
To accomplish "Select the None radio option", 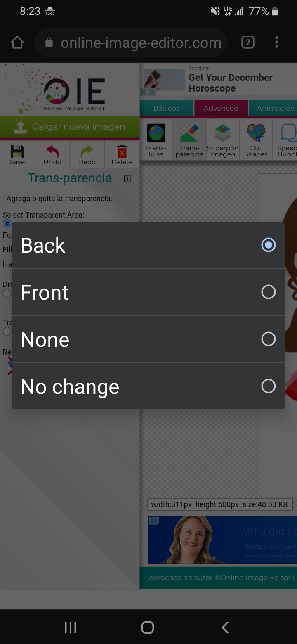I will (268, 339).
